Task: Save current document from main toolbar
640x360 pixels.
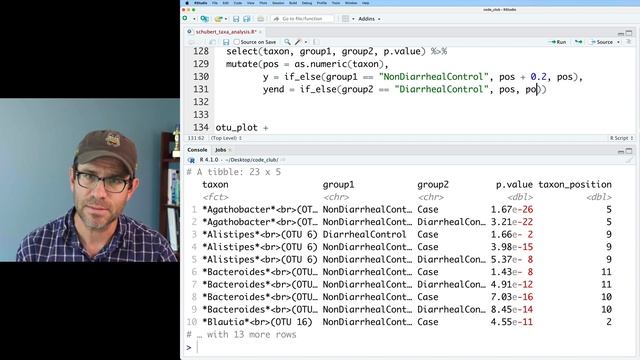Action: point(236,19)
